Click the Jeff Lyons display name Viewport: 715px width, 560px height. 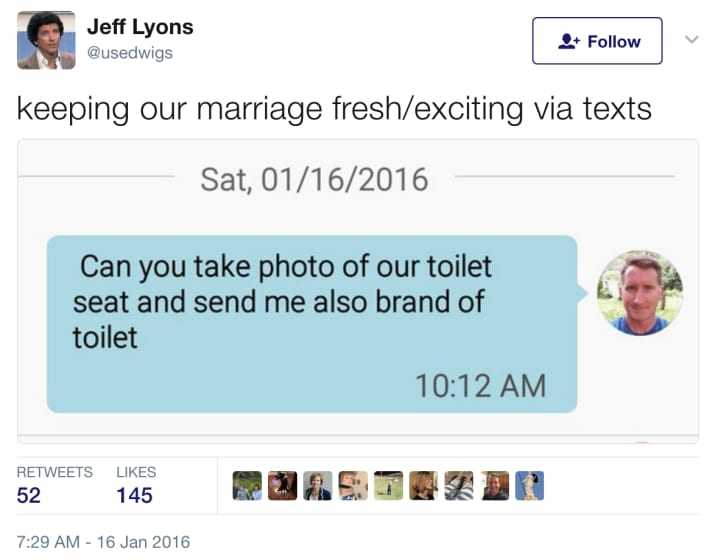tap(140, 27)
